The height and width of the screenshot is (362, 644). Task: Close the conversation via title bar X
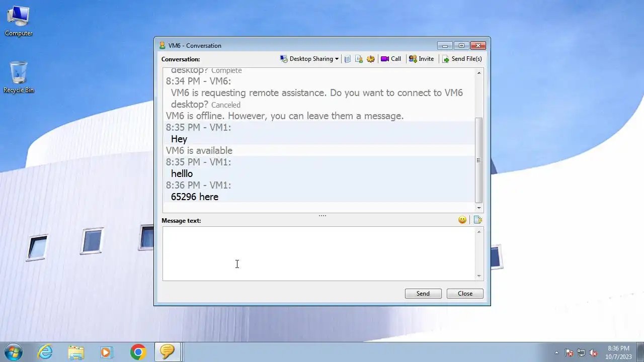pos(478,45)
